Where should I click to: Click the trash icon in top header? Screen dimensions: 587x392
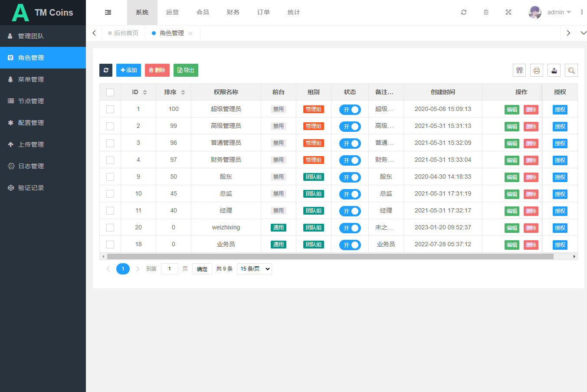(486, 12)
